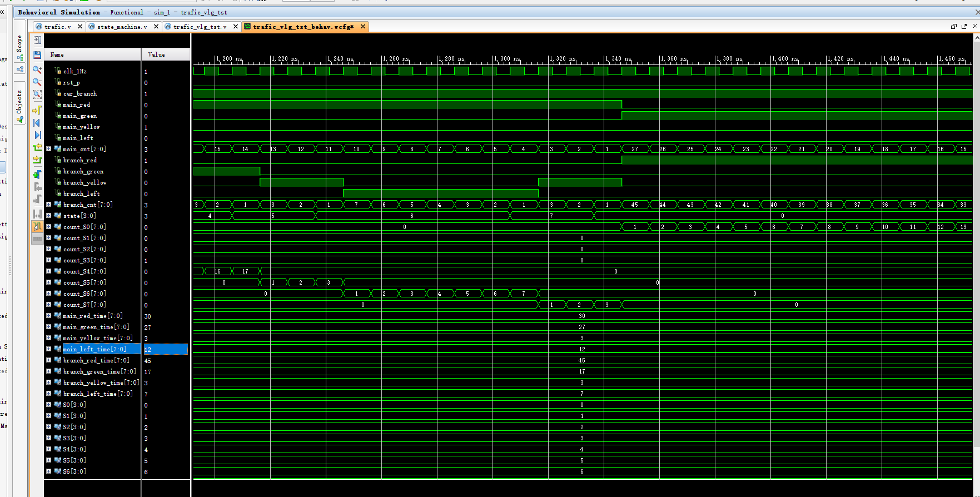The height and width of the screenshot is (497, 980).
Task: Click the Name column header
Action: [92, 54]
